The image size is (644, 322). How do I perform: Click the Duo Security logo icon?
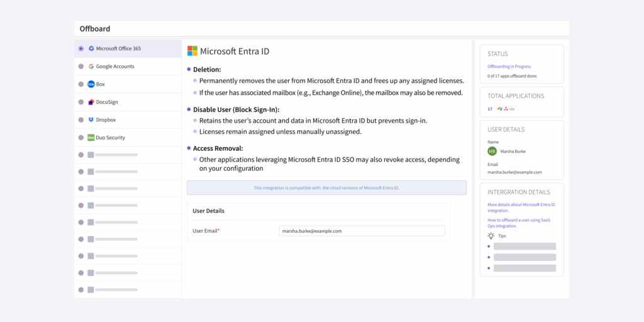tap(91, 138)
